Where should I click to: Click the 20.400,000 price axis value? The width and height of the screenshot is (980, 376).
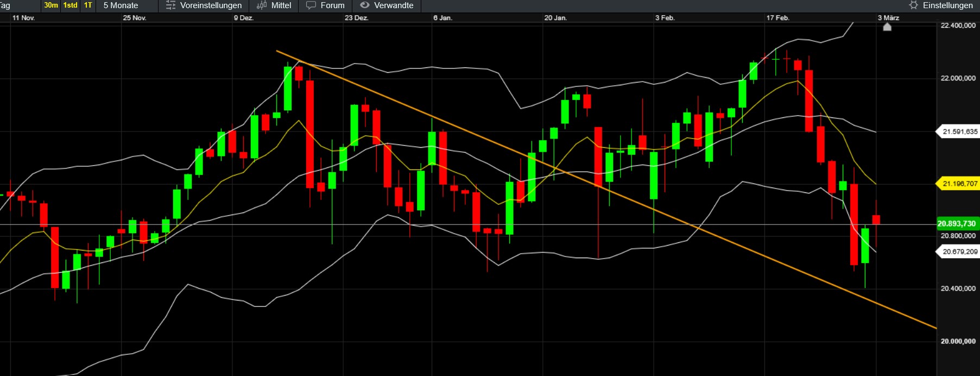tap(958, 289)
